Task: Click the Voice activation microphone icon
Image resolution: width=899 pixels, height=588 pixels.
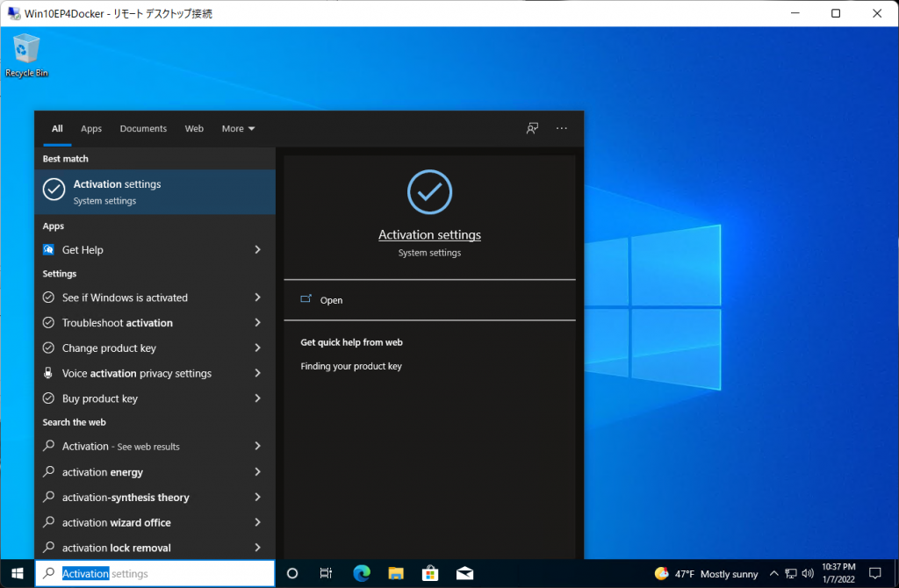Action: tap(49, 373)
